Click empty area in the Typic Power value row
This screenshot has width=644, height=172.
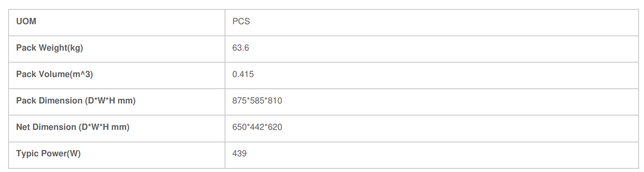click(x=442, y=154)
